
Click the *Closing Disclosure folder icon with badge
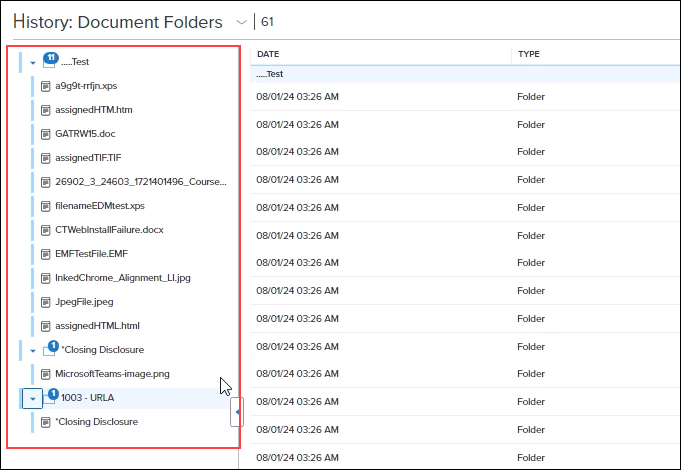click(50, 350)
